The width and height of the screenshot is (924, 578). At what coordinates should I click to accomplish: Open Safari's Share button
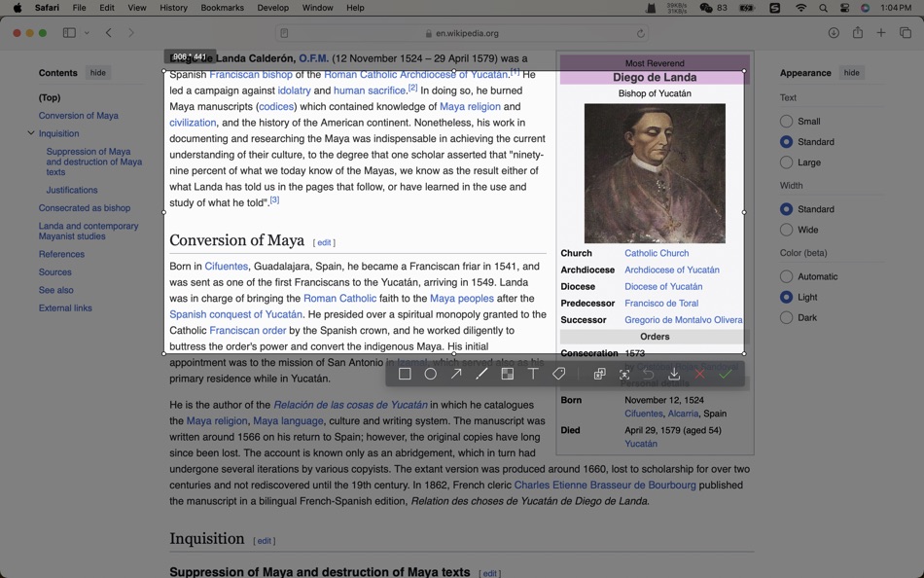[858, 32]
